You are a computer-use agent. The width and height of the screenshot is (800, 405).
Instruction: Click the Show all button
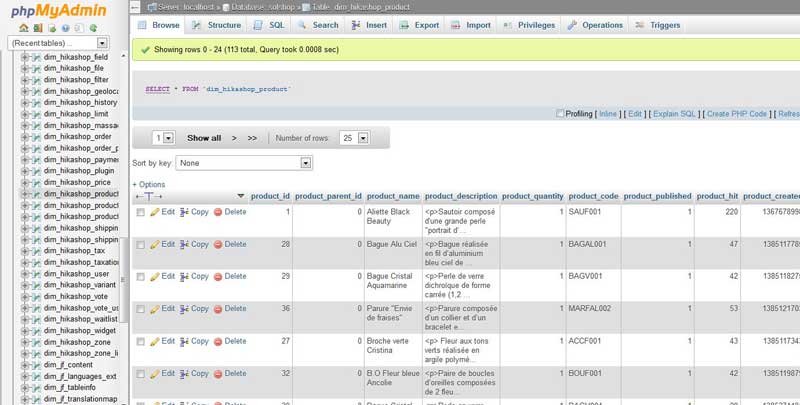pyautogui.click(x=204, y=138)
